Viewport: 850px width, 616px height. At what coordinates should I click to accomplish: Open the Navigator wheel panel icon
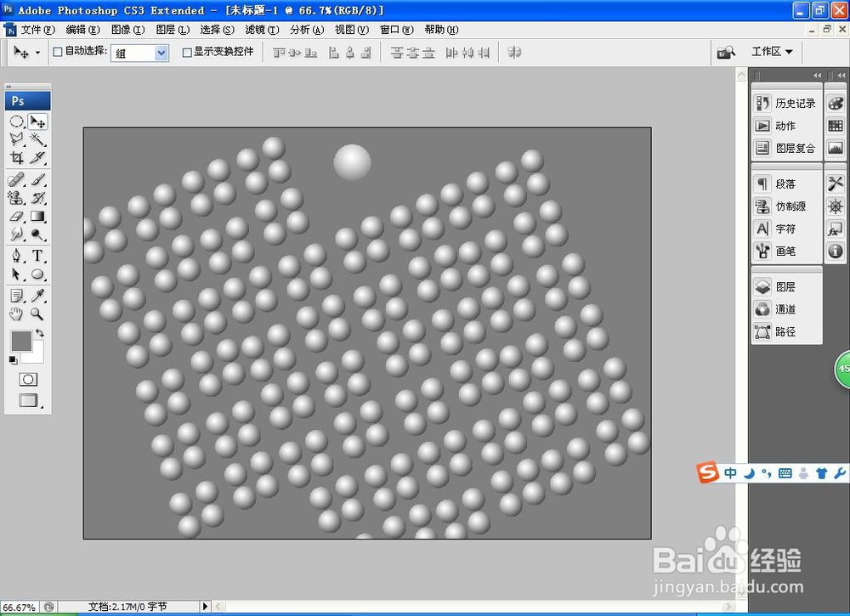pyautogui.click(x=836, y=206)
